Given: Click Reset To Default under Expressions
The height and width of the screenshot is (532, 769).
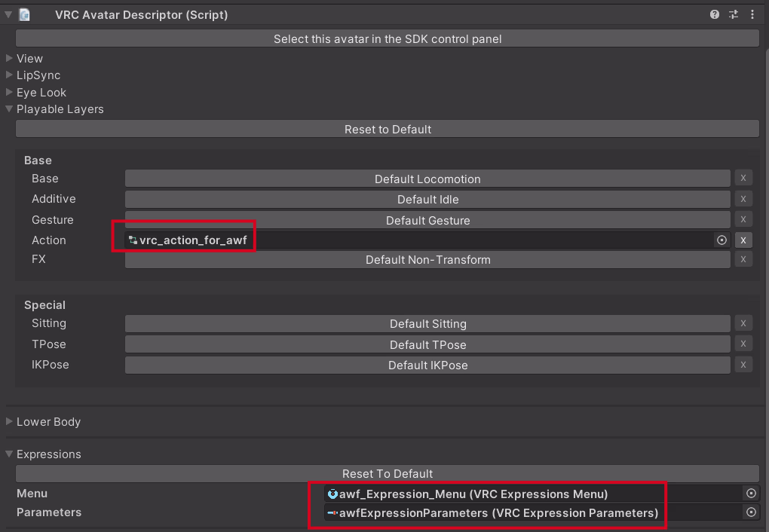Looking at the screenshot, I should pos(388,474).
